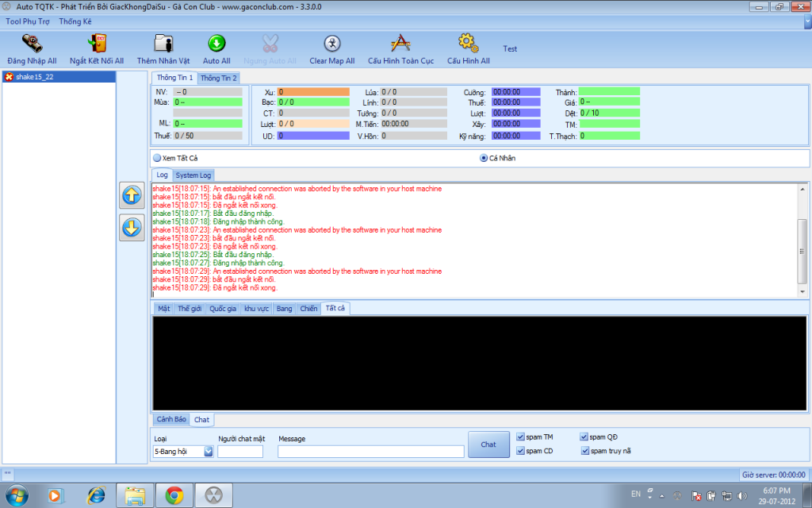Click the log vertical scrollbar thumb
This screenshot has height=508, width=812.
802,252
